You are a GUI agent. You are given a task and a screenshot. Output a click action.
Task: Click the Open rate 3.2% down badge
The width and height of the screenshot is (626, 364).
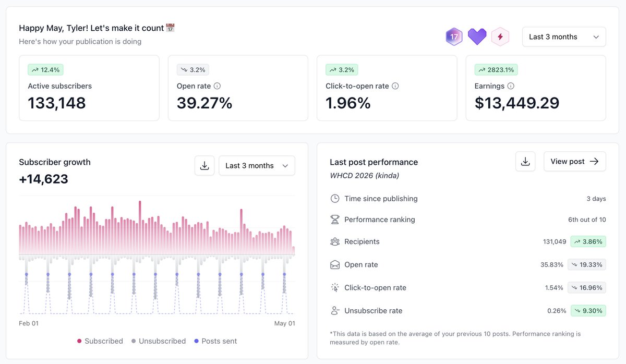[x=192, y=70]
